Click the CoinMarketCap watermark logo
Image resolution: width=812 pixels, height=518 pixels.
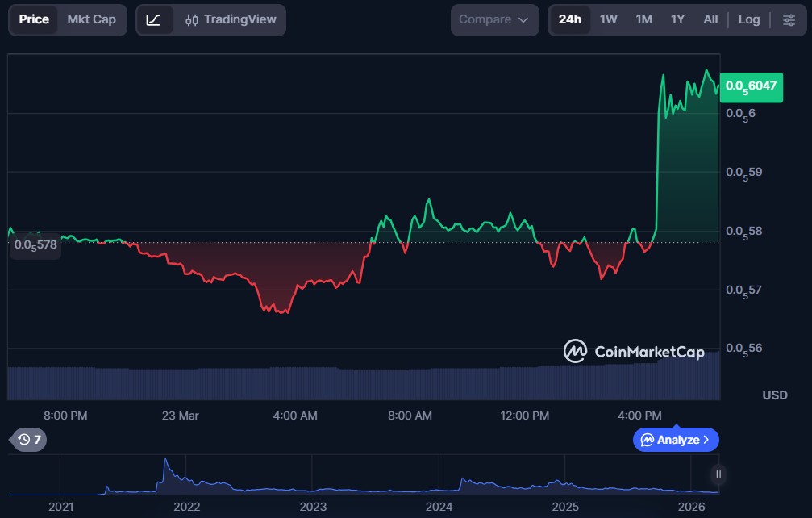[634, 351]
